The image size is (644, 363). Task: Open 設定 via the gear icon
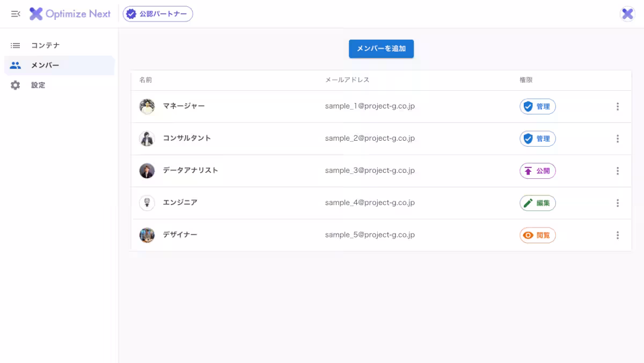click(16, 85)
